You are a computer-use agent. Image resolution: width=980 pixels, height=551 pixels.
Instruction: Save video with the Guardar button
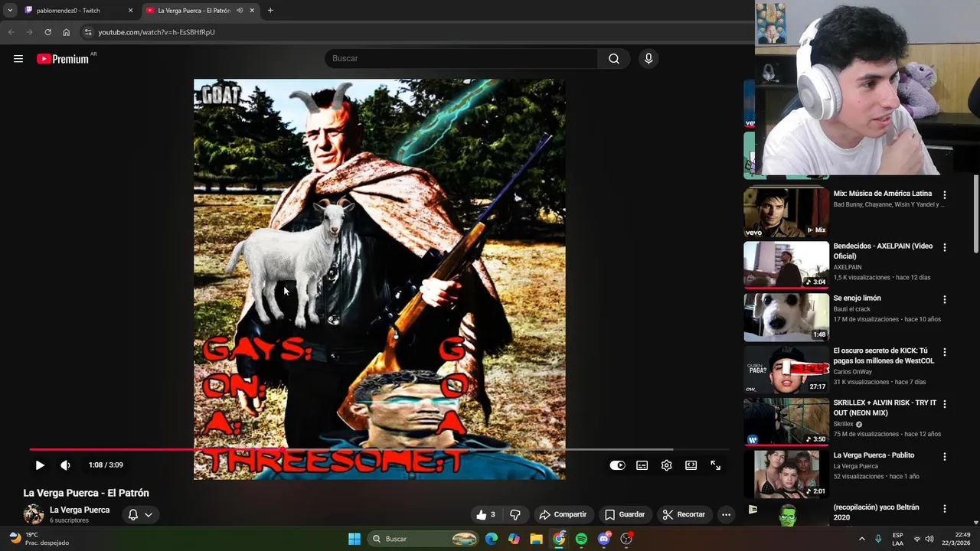[x=625, y=515]
